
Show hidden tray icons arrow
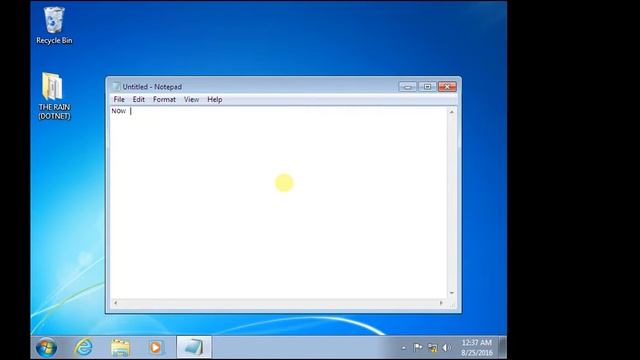tap(403, 348)
